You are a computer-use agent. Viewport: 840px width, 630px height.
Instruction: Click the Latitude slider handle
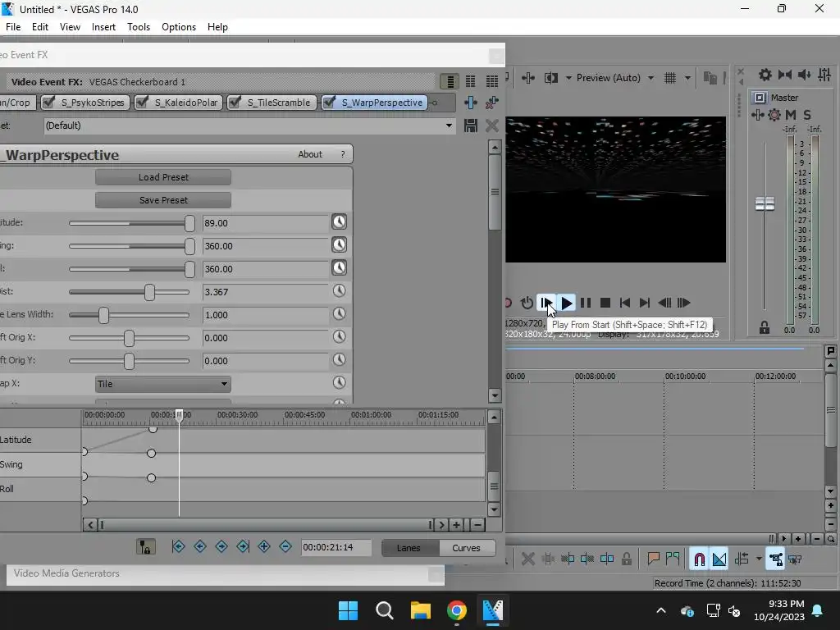pyautogui.click(x=189, y=223)
